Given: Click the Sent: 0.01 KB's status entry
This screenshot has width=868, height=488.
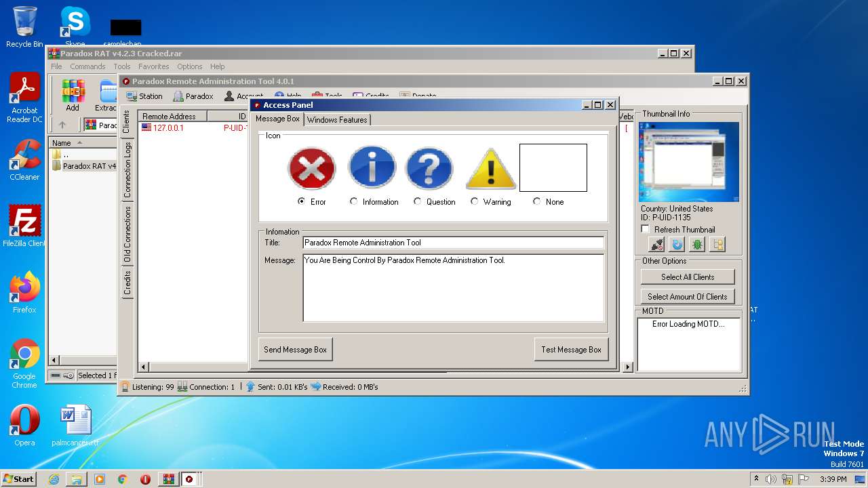Looking at the screenshot, I should (277, 387).
